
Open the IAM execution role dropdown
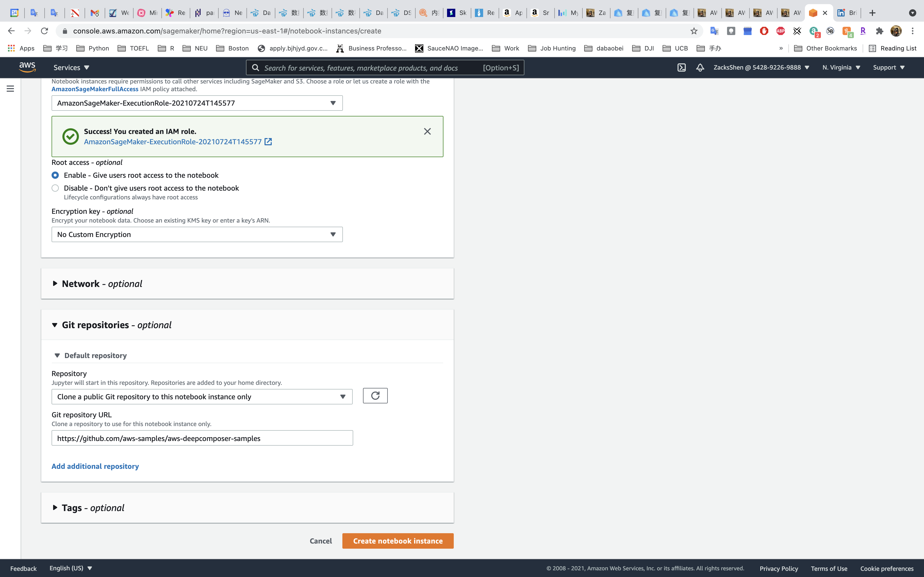tap(197, 103)
